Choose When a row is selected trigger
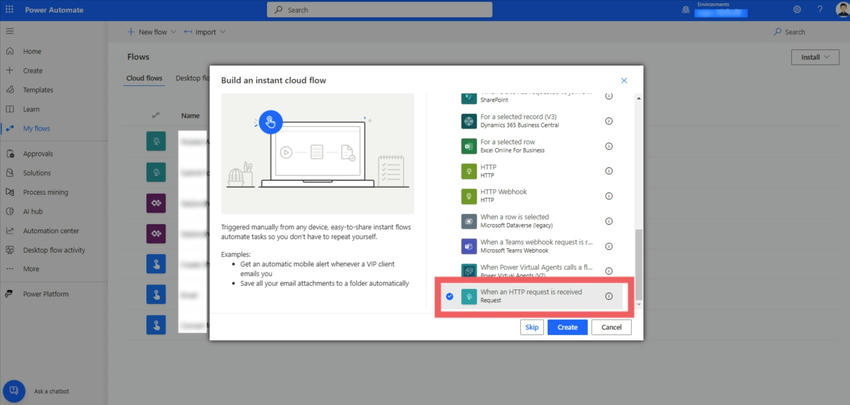 pos(532,221)
